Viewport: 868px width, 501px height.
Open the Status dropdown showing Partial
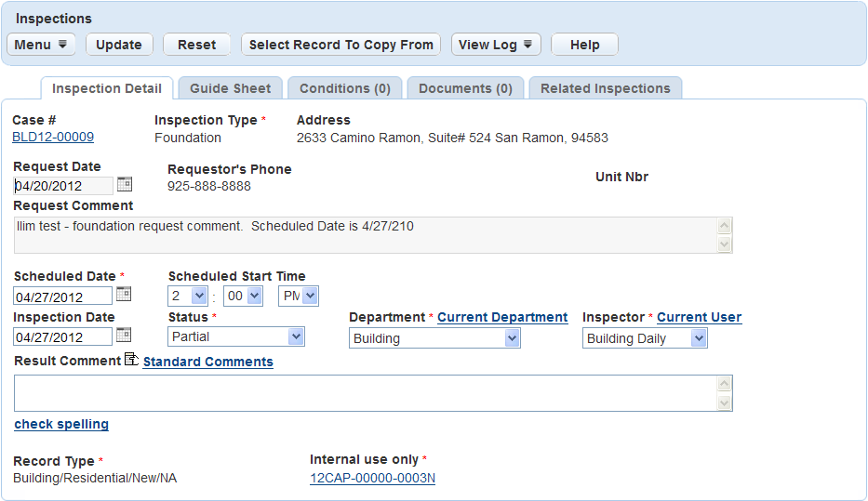pyautogui.click(x=236, y=336)
